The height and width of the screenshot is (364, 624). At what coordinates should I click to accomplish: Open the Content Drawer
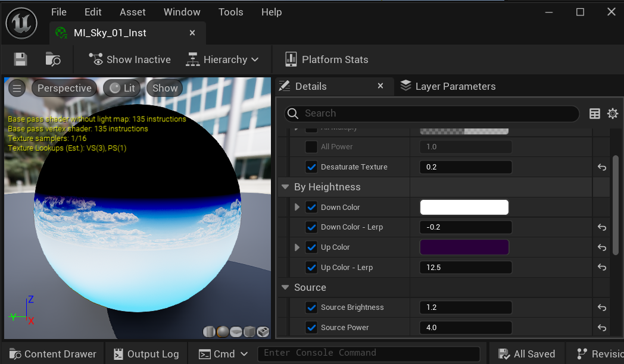point(53,354)
